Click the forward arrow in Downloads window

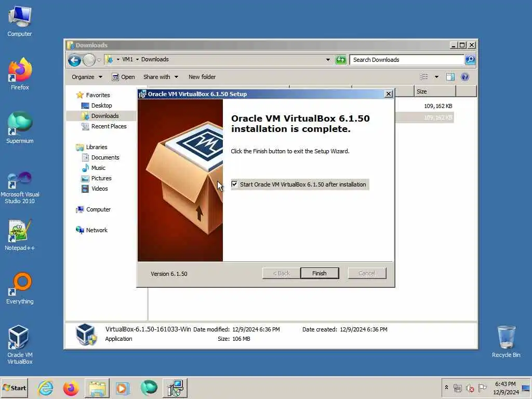pyautogui.click(x=89, y=60)
